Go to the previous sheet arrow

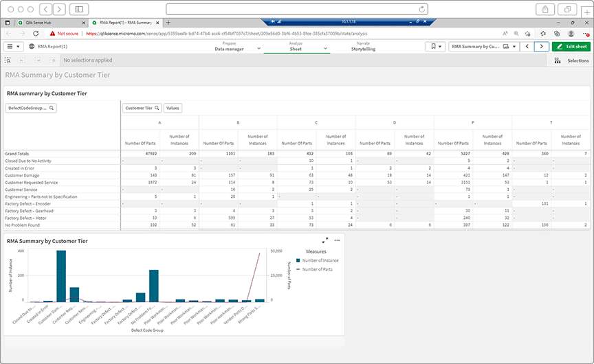527,47
